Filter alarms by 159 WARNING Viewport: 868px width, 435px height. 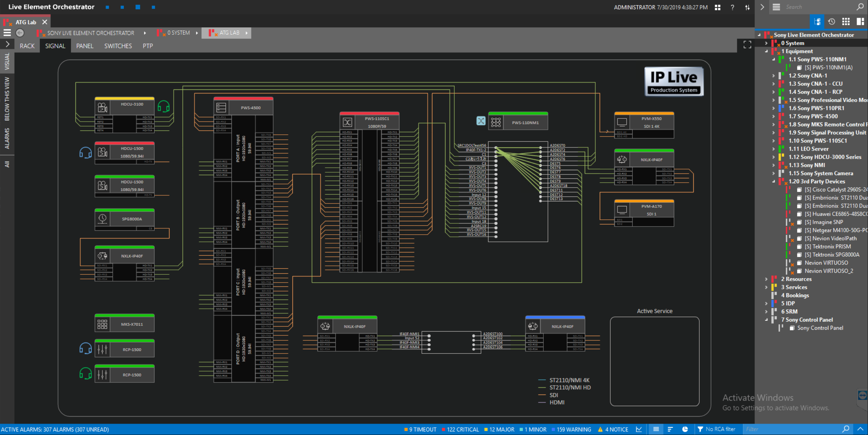[x=571, y=429]
